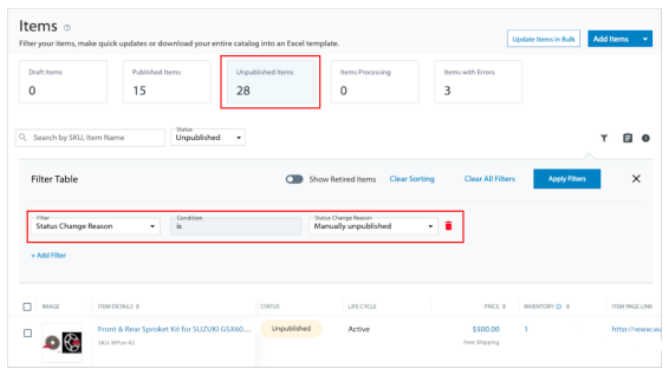Click the Inventory column info icon
Image resolution: width=668 pixels, height=374 pixels.
coord(559,306)
